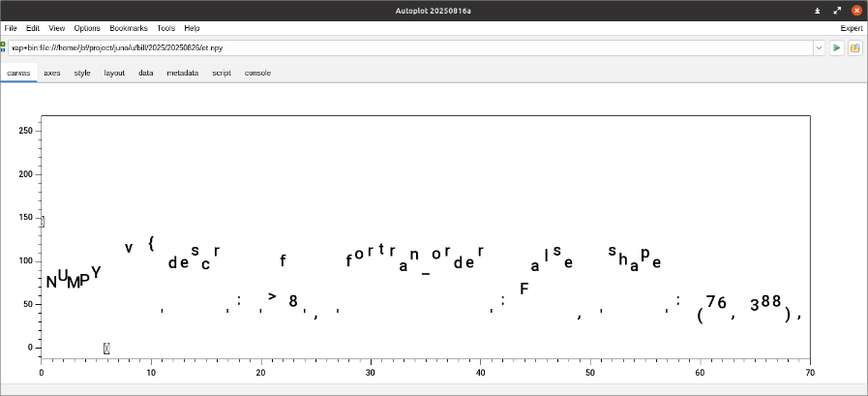Image resolution: width=868 pixels, height=396 pixels.
Task: Open the Edit menu
Action: tap(33, 28)
